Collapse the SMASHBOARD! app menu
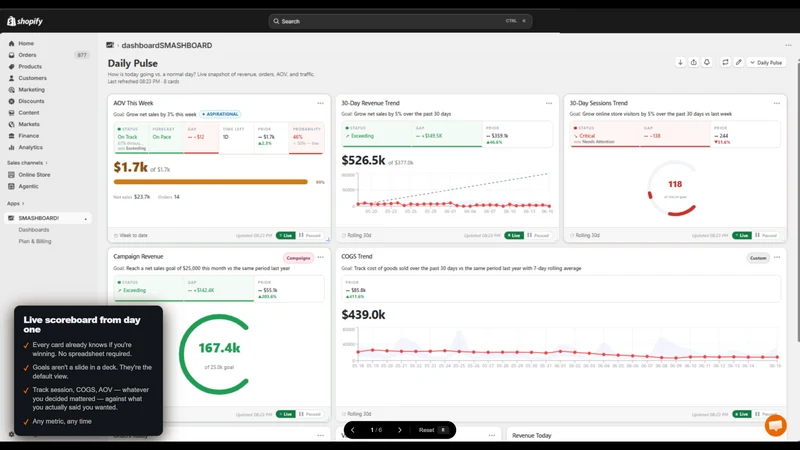Image resolution: width=800 pixels, height=450 pixels. [85, 218]
